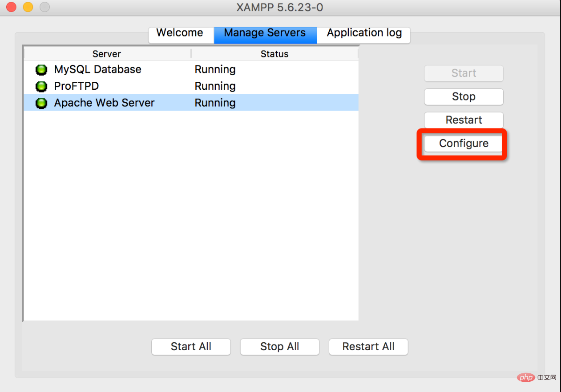Open Configure for the selected server
The width and height of the screenshot is (561, 392).
pyautogui.click(x=464, y=144)
